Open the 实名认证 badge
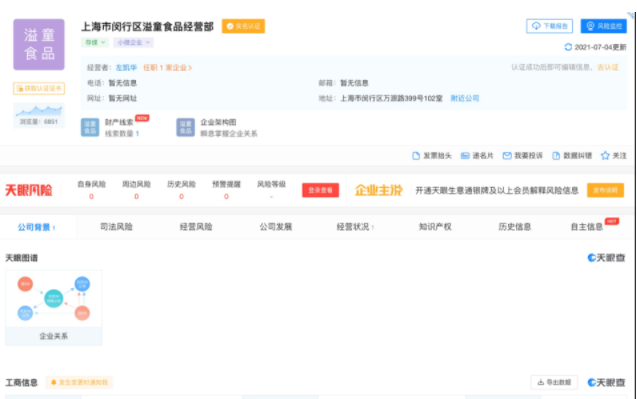 click(x=243, y=26)
